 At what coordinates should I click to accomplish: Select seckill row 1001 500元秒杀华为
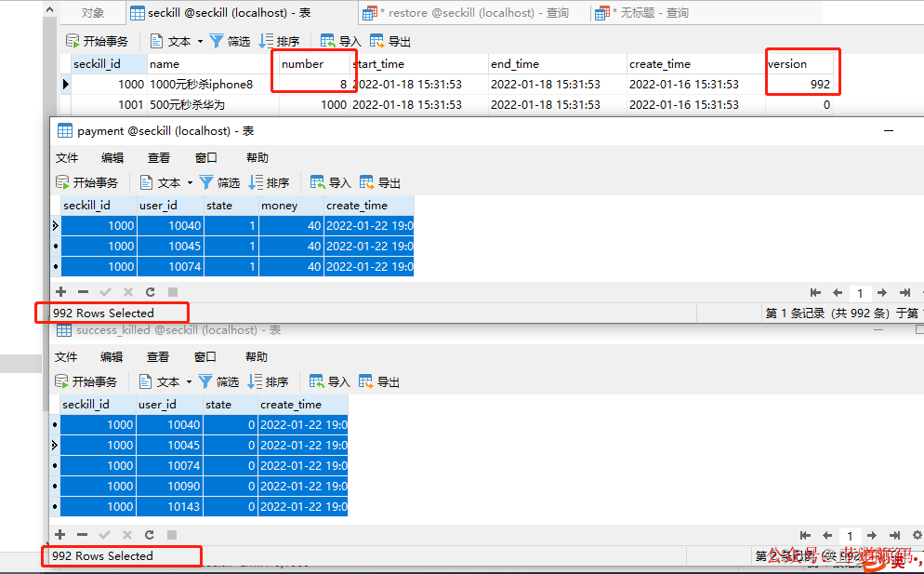pyautogui.click(x=452, y=104)
